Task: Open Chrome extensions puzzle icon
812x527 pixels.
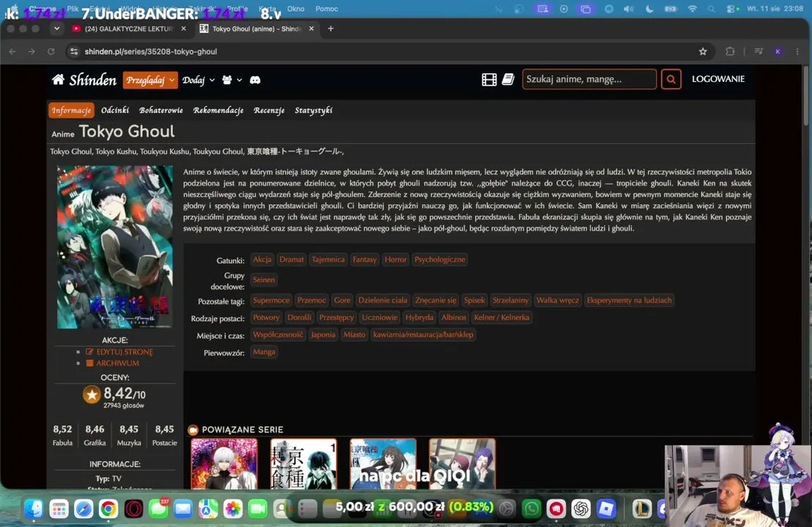Action: click(730, 51)
